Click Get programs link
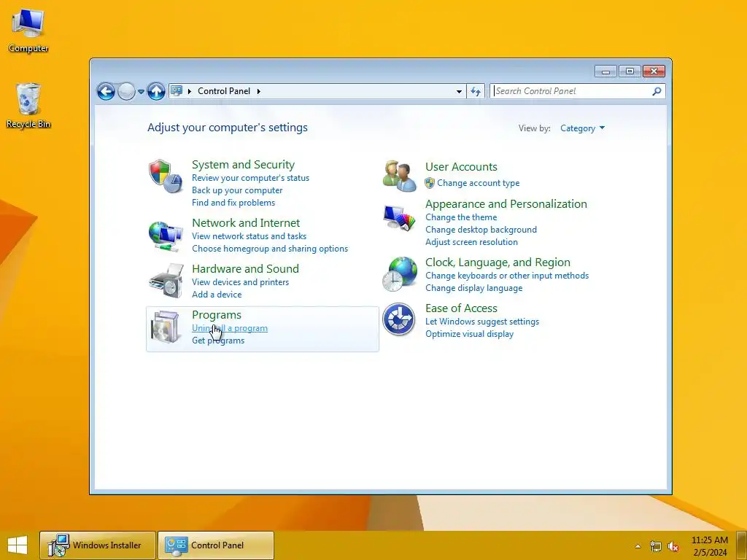This screenshot has height=560, width=747. 218,341
